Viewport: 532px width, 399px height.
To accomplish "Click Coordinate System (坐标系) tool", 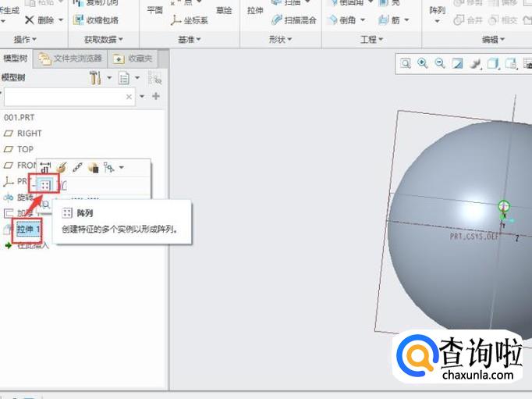I will point(190,20).
